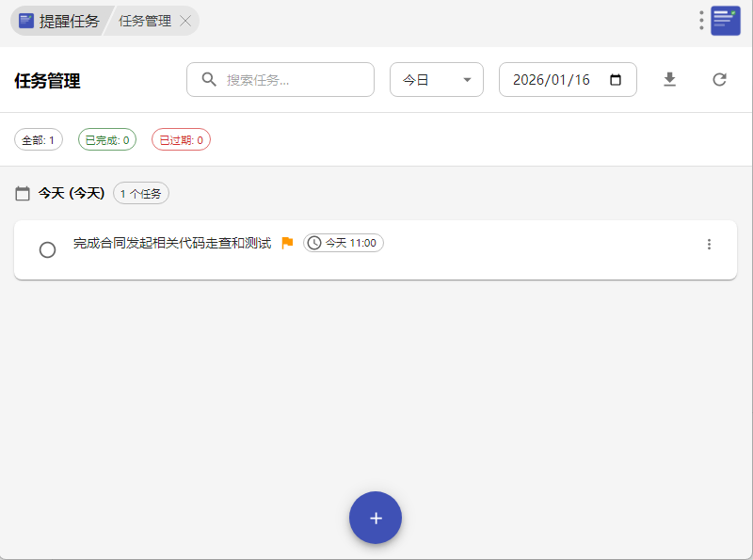The image size is (753, 560).
Task: Click the calendar icon in the date field
Action: 617,80
